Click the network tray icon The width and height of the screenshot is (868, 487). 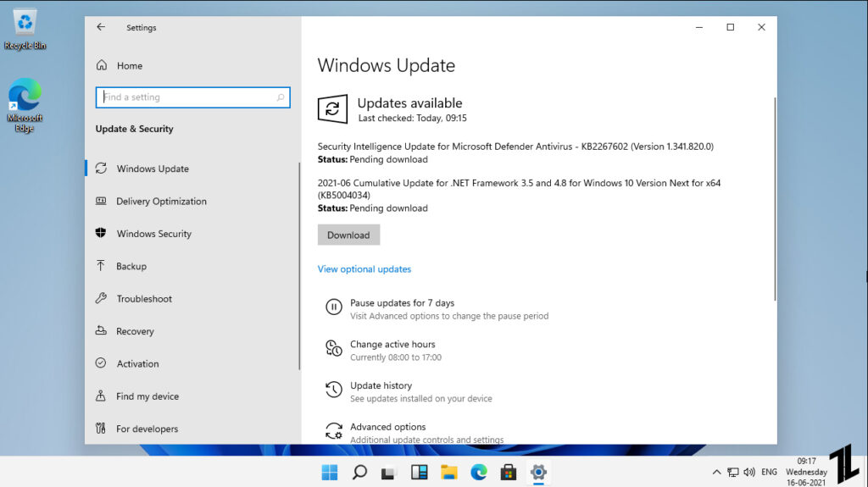coord(733,472)
